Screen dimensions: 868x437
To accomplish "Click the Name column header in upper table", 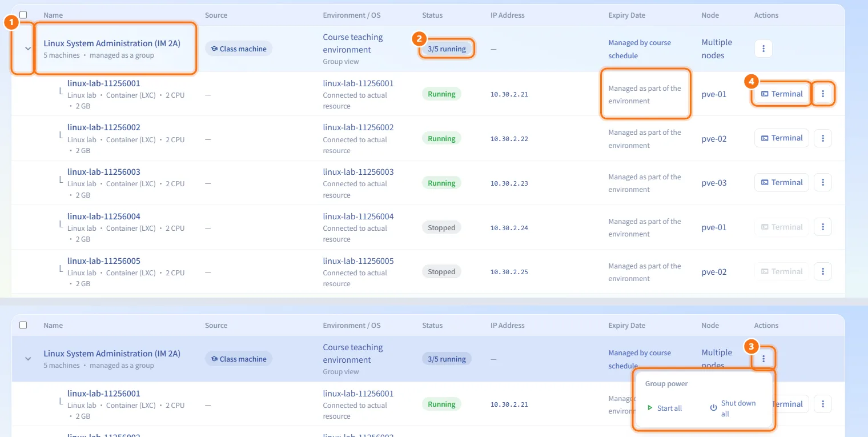I will pyautogui.click(x=53, y=15).
